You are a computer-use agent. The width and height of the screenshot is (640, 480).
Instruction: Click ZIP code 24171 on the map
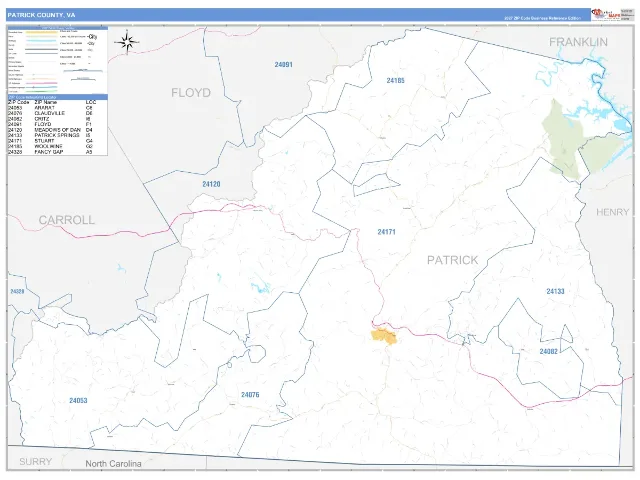coord(386,232)
